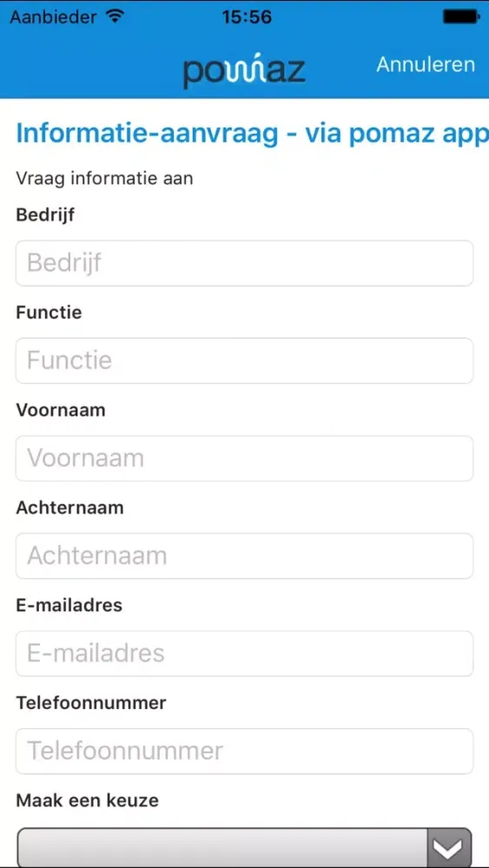This screenshot has height=868, width=489.
Task: Tap the battery icon in status bar
Action: click(x=460, y=17)
